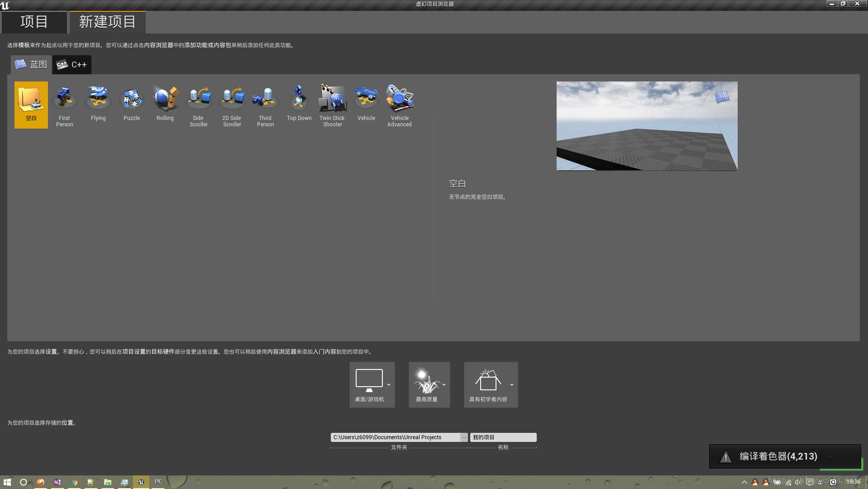868x489 pixels.
Task: Select the 空白 blank template
Action: [x=31, y=105]
